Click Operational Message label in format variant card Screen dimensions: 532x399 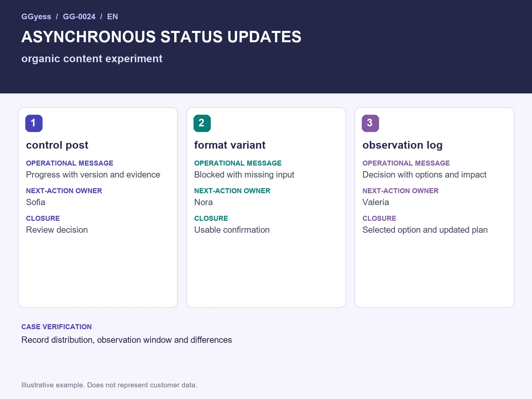(x=238, y=163)
